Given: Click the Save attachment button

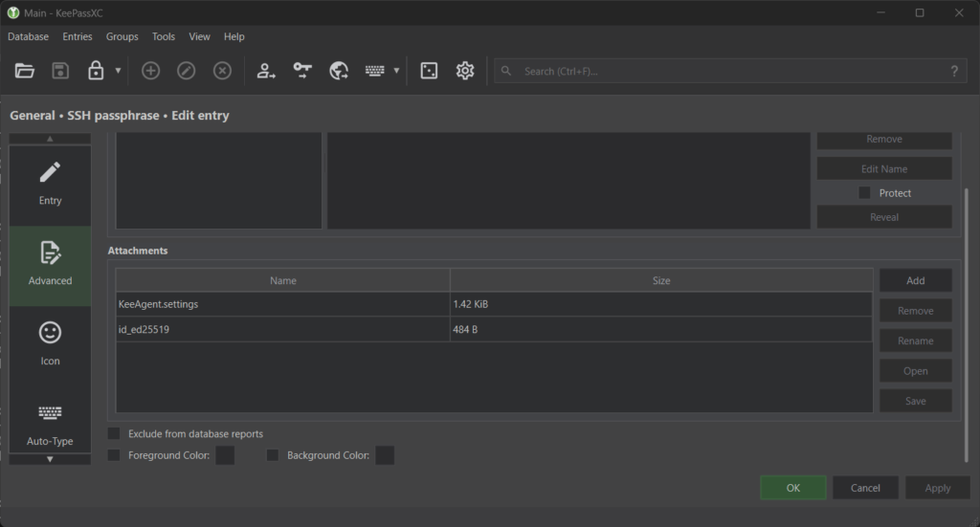Looking at the screenshot, I should pos(916,401).
